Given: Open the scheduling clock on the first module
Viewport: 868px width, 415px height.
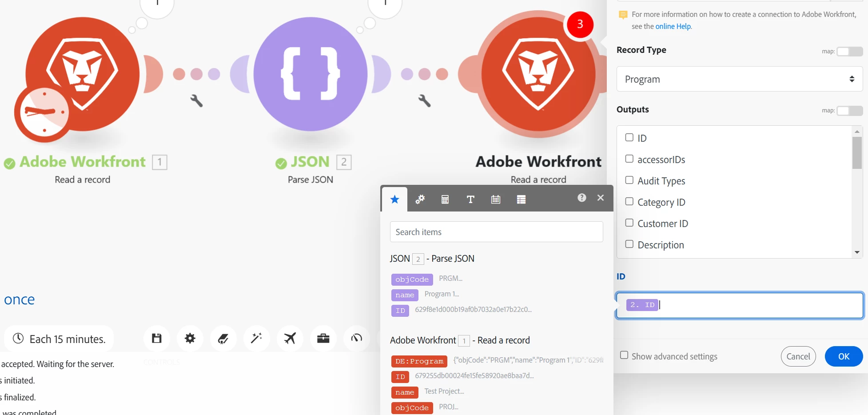Looking at the screenshot, I should (x=44, y=112).
